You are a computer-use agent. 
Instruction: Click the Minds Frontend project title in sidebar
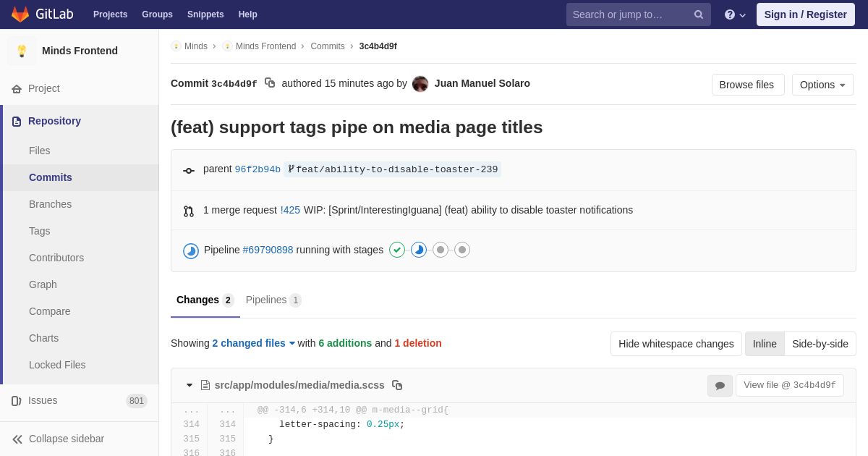[80, 51]
